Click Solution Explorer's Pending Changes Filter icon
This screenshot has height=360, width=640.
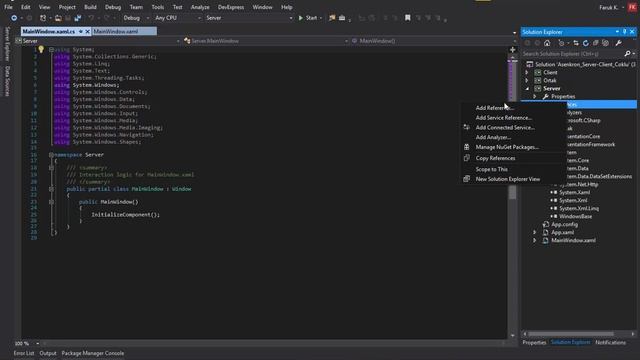pyautogui.click(x=561, y=43)
